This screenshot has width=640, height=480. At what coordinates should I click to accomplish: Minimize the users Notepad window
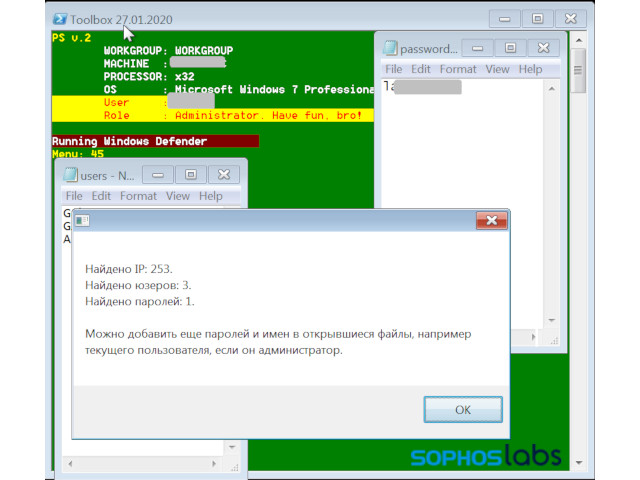(158, 175)
